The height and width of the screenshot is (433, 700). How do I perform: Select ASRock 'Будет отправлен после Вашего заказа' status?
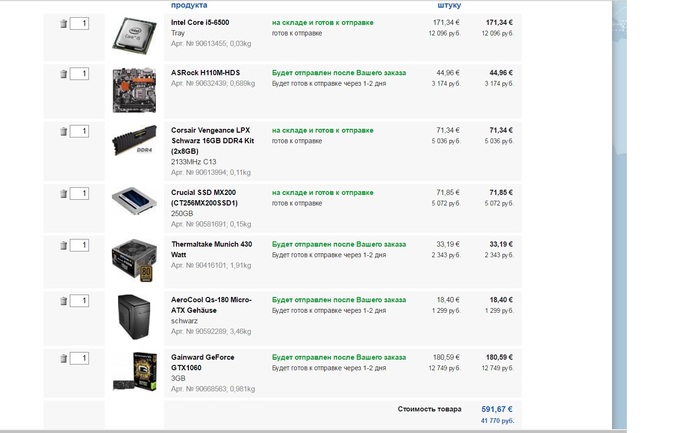coord(339,72)
